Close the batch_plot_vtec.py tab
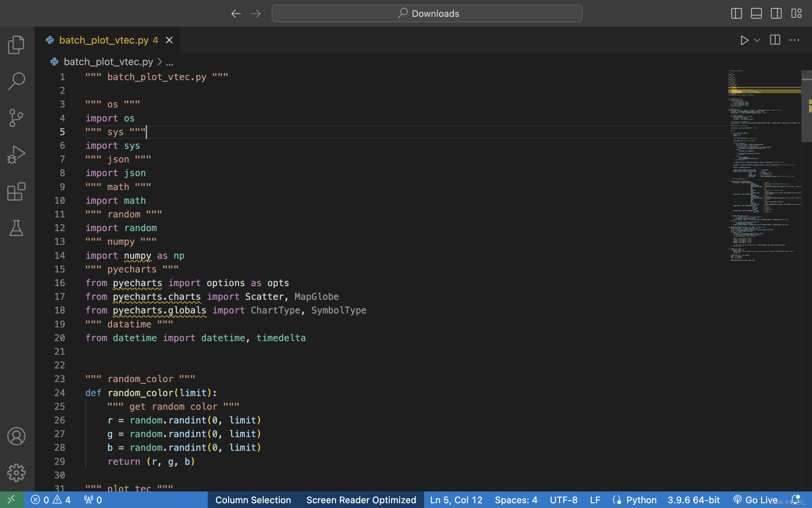Screen dimensions: 812x508 pos(169,40)
